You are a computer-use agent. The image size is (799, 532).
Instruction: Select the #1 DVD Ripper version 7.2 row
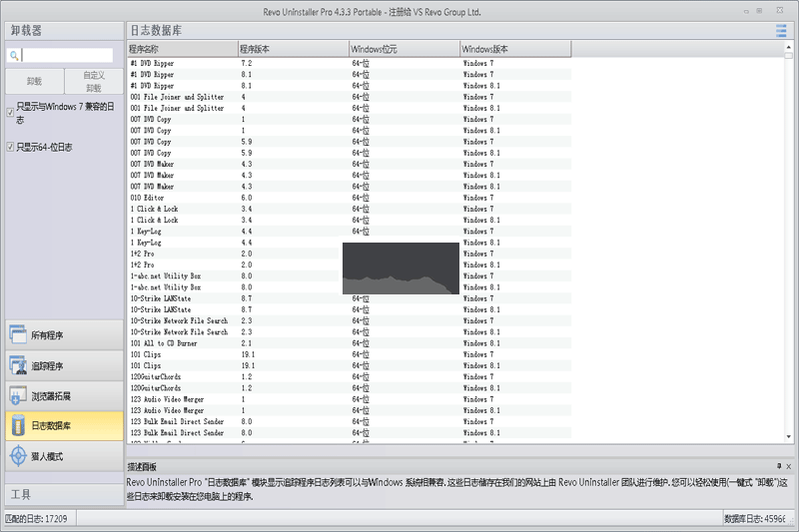tap(350, 63)
